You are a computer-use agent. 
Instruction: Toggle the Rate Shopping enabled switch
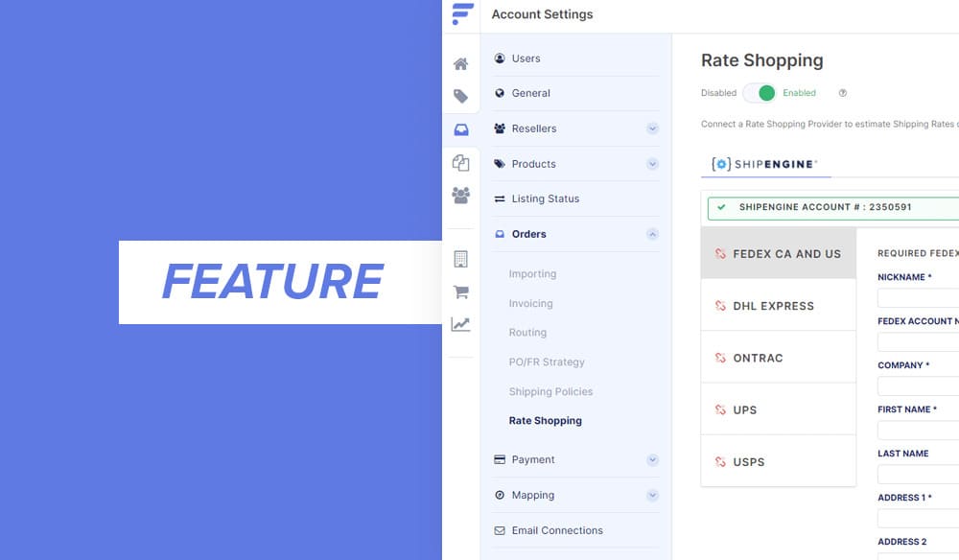760,93
